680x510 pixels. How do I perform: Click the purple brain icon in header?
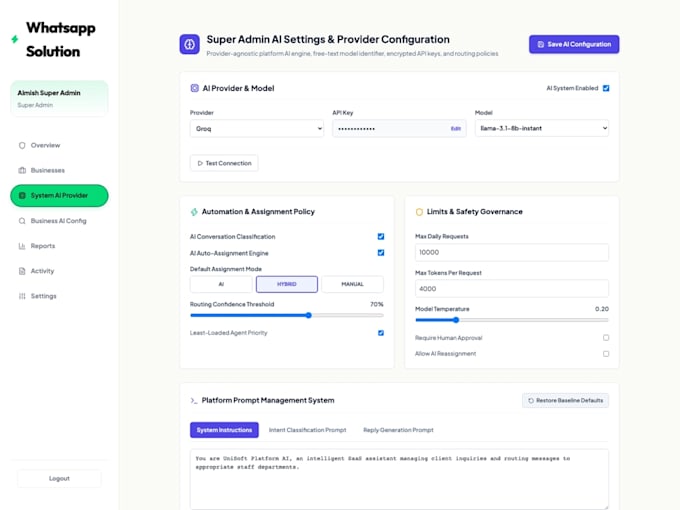(x=190, y=44)
